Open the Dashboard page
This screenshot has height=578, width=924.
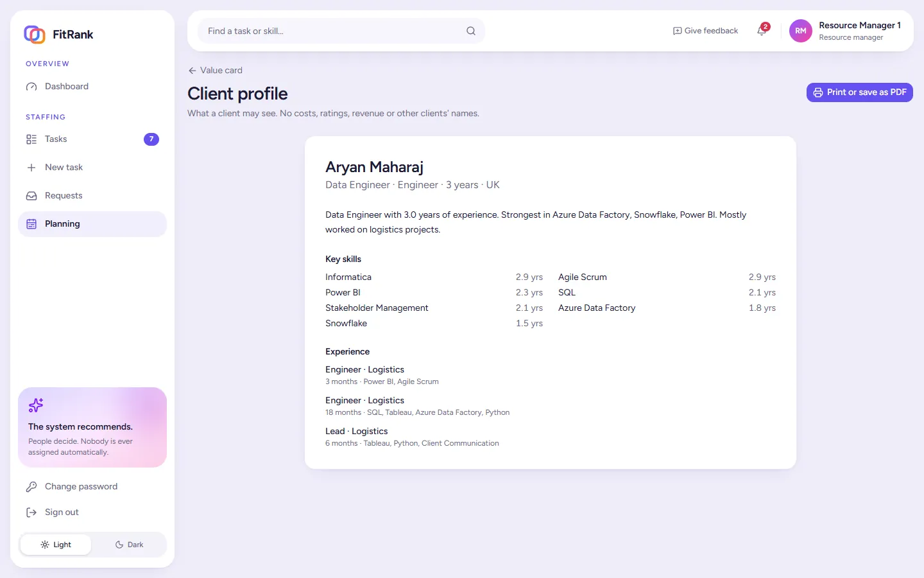pyautogui.click(x=92, y=87)
